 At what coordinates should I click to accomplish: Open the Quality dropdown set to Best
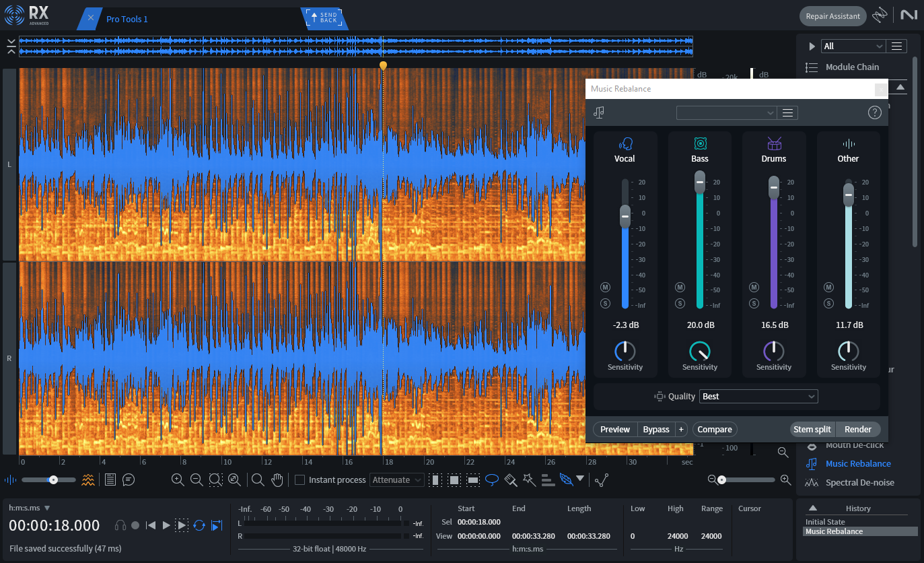click(758, 397)
